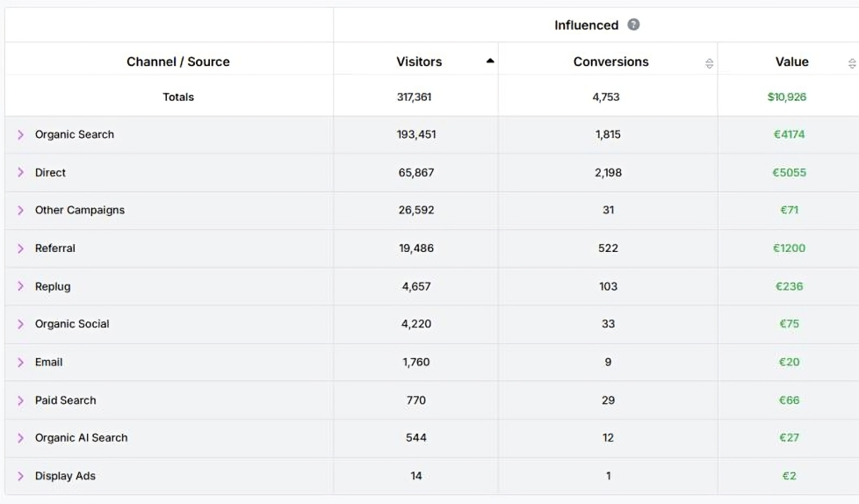Expand the Referral row chevron
The width and height of the screenshot is (859, 504).
[21, 248]
